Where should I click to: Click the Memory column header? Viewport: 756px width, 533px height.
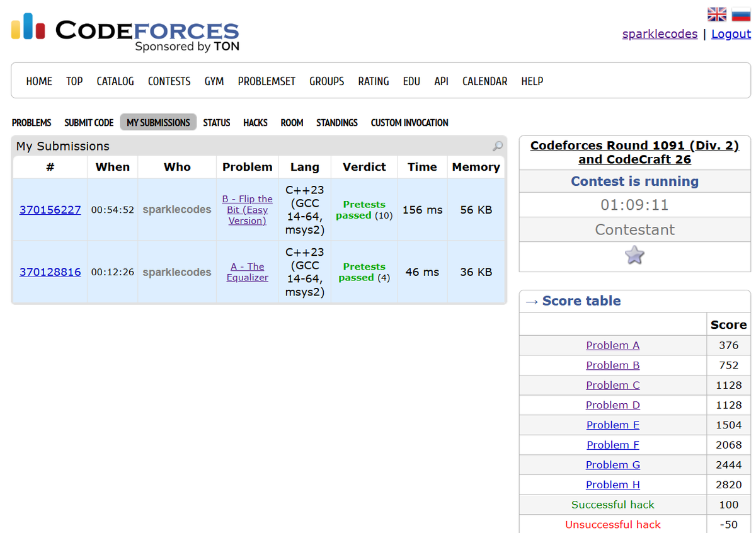[476, 167]
